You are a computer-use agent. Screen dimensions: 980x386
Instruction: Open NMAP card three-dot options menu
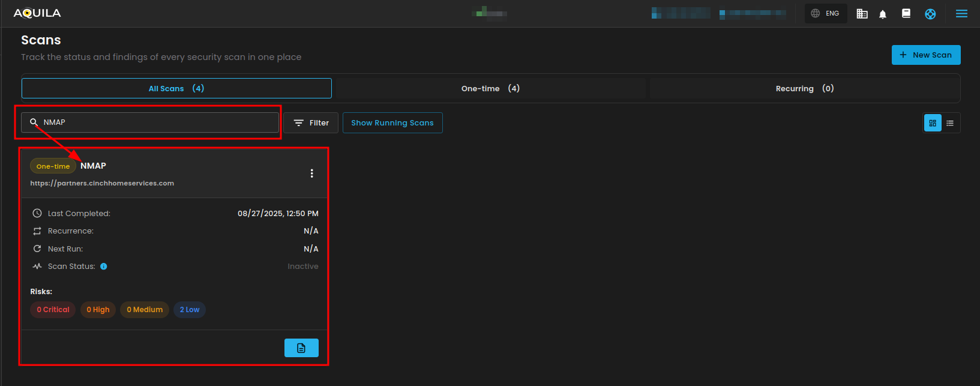(x=311, y=173)
